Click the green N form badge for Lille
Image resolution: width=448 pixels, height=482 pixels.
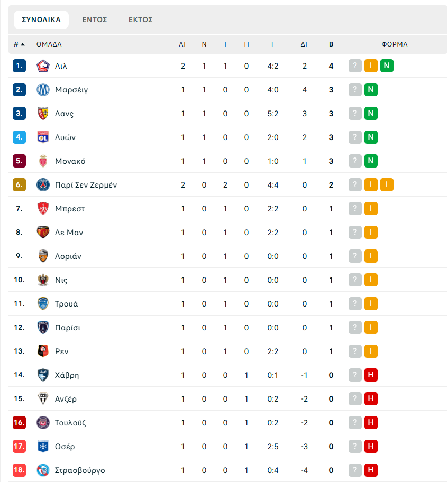387,66
